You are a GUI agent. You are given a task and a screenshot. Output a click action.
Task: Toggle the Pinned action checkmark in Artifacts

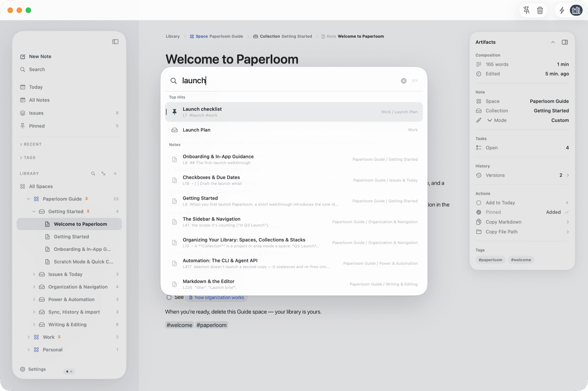click(x=567, y=212)
